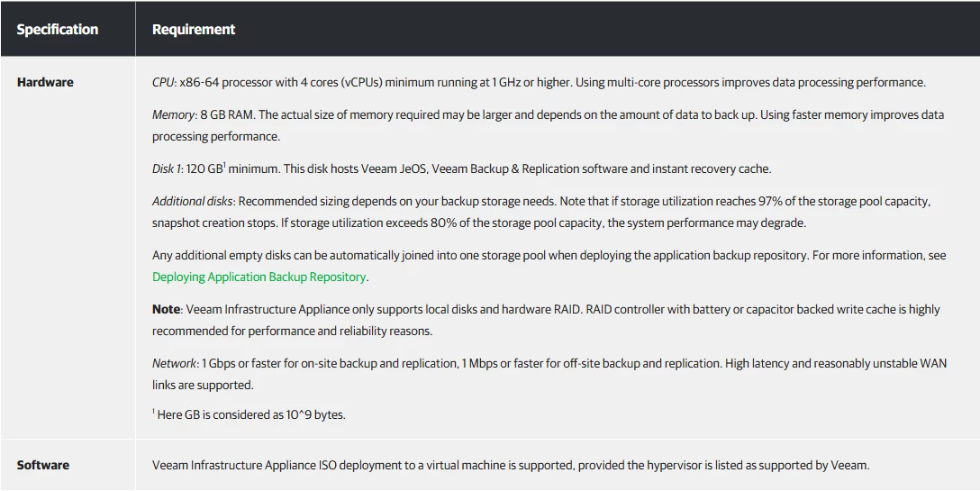This screenshot has width=980, height=491.
Task: Select the Hardware row label
Action: 45,83
